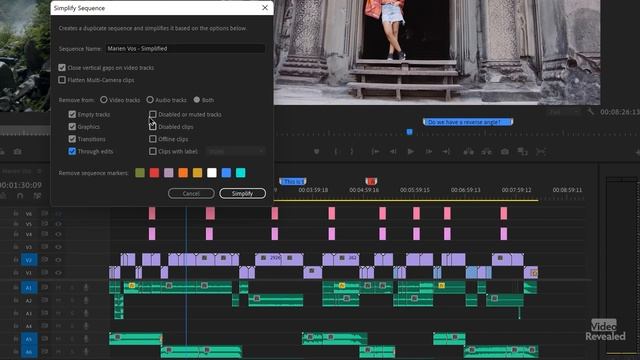
Task: Click the Mark Out bracket icon
Action: coord(352,151)
